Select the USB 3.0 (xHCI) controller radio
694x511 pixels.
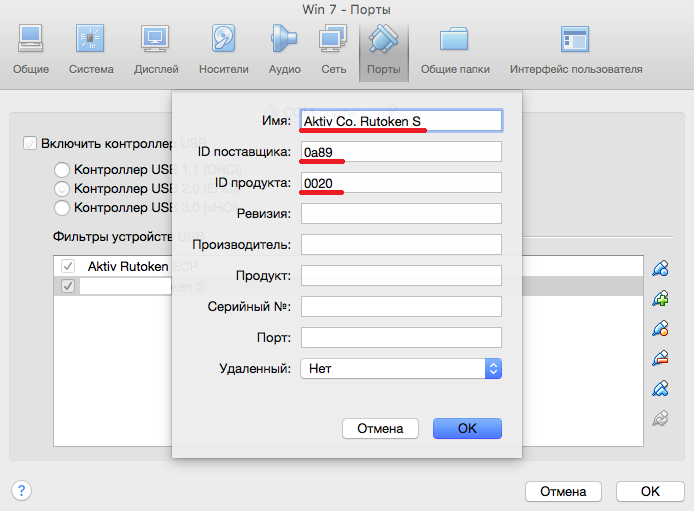coord(62,207)
